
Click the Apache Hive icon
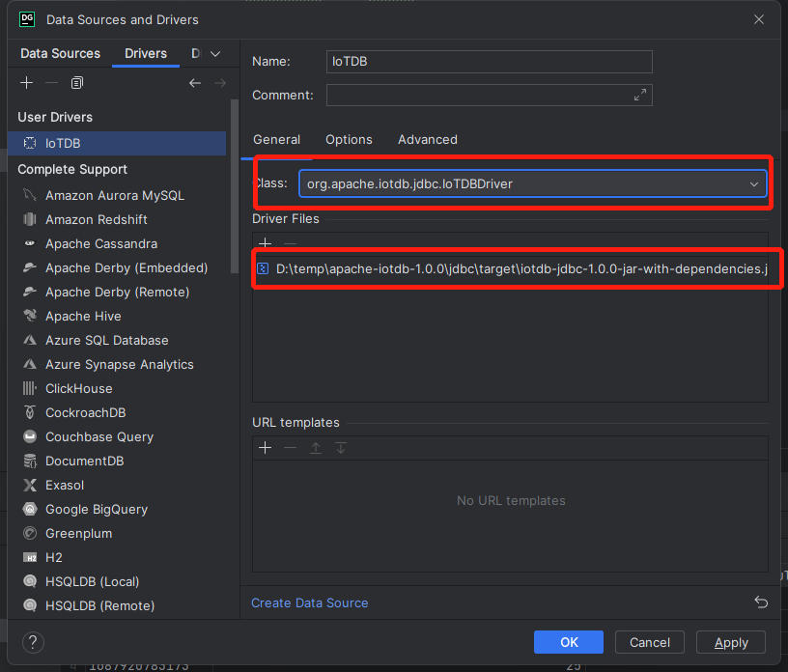(x=30, y=316)
